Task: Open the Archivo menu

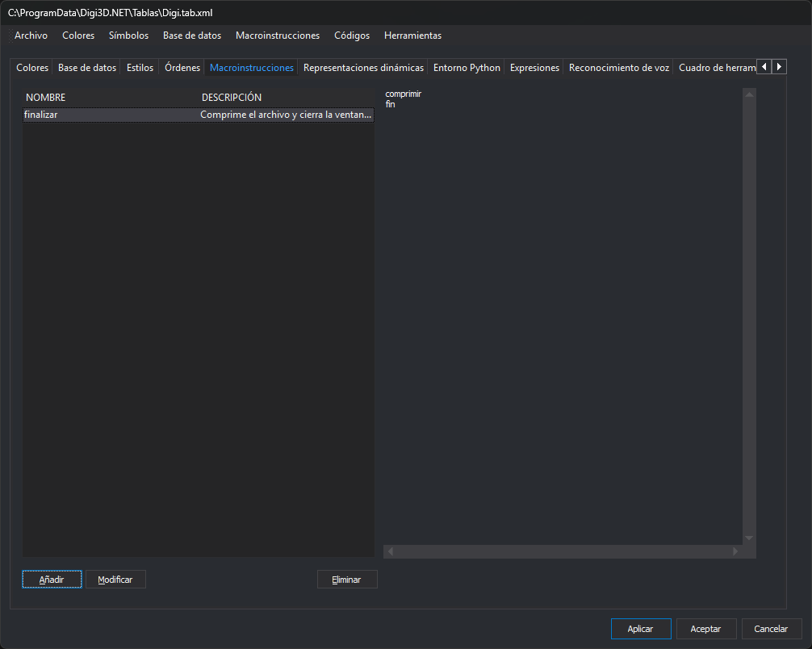Action: [31, 36]
